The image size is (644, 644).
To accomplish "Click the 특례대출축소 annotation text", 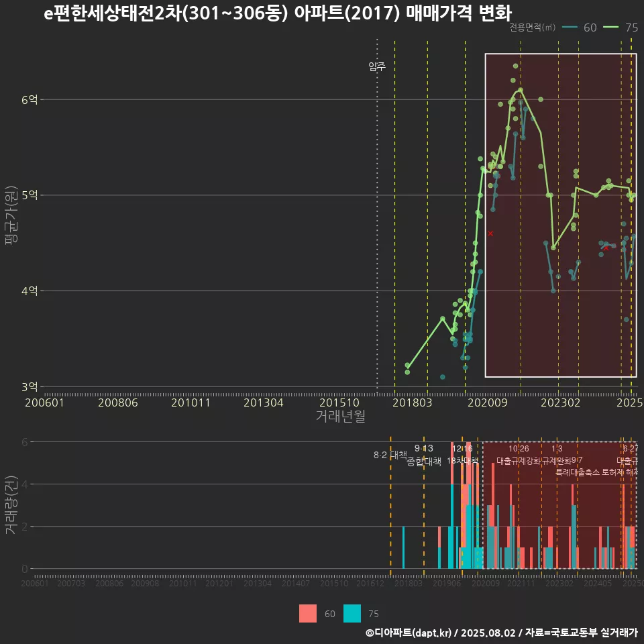I will click(578, 472).
